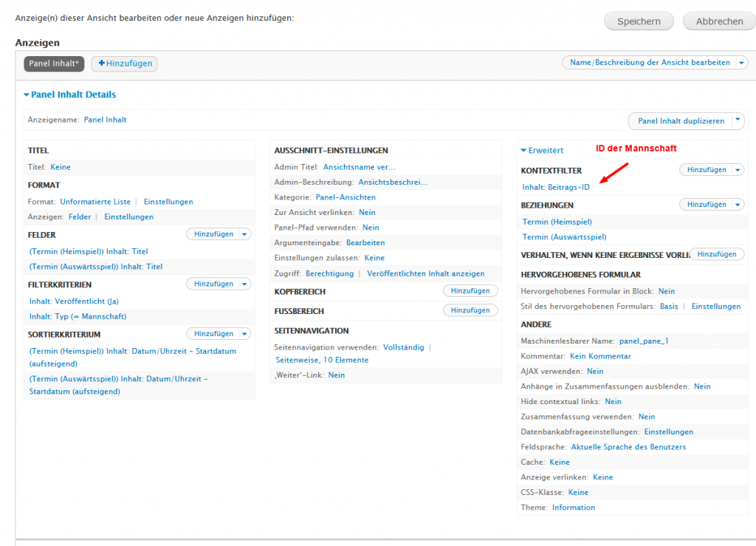Collapse the Panel Inhalt Details section
This screenshot has width=756, height=546.
pos(69,95)
